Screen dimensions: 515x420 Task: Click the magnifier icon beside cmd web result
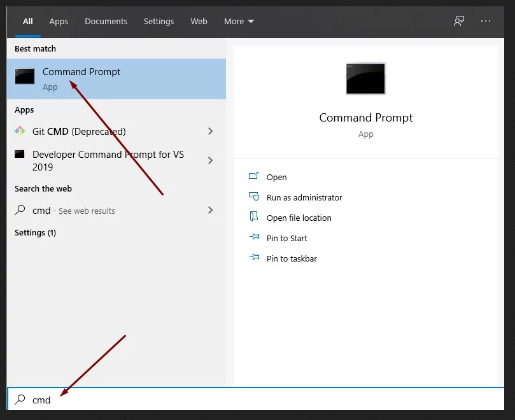20,210
